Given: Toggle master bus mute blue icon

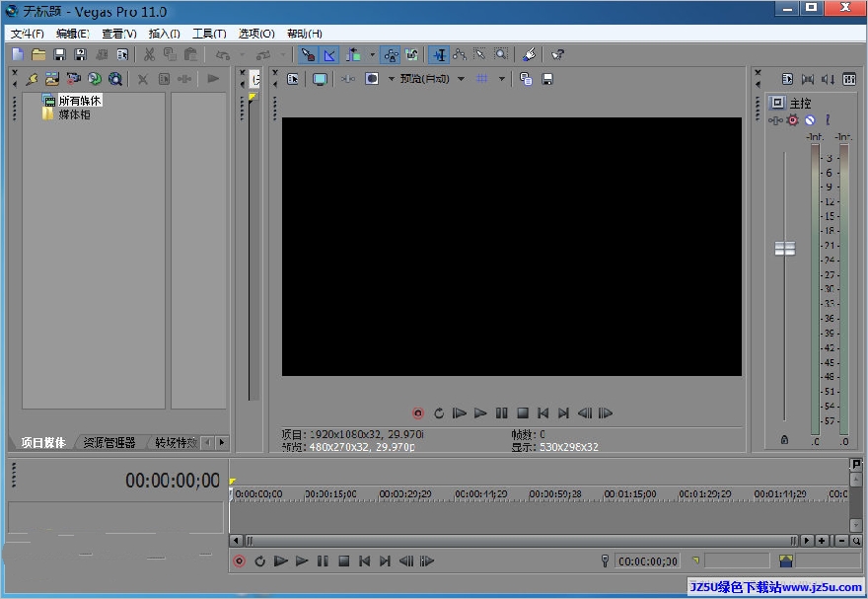Looking at the screenshot, I should click(x=810, y=120).
